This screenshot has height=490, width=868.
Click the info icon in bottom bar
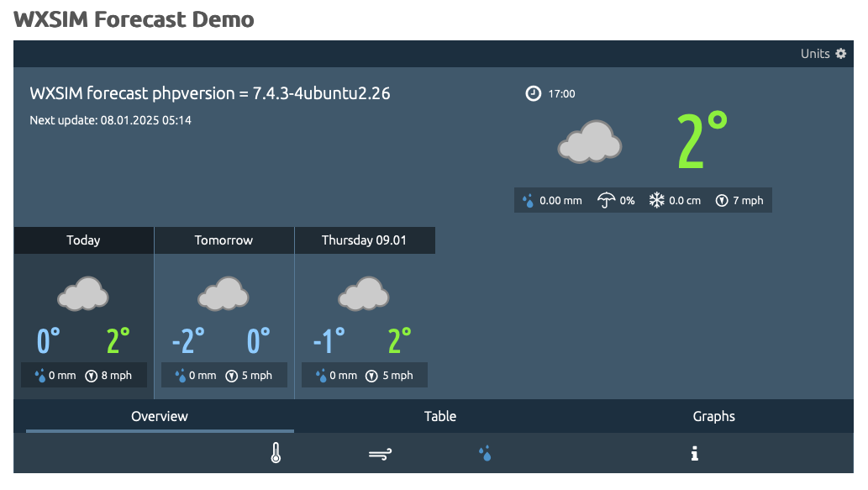pos(694,454)
